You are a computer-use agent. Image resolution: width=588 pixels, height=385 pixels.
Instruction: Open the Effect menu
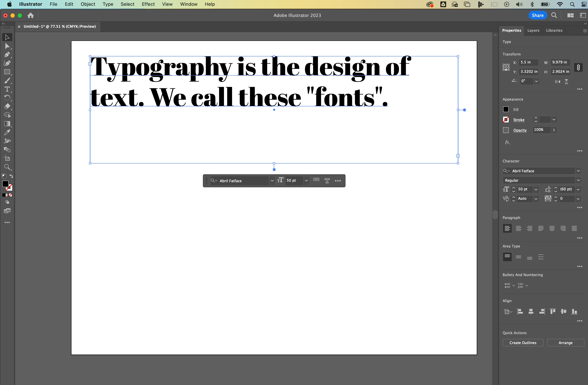[x=148, y=4]
